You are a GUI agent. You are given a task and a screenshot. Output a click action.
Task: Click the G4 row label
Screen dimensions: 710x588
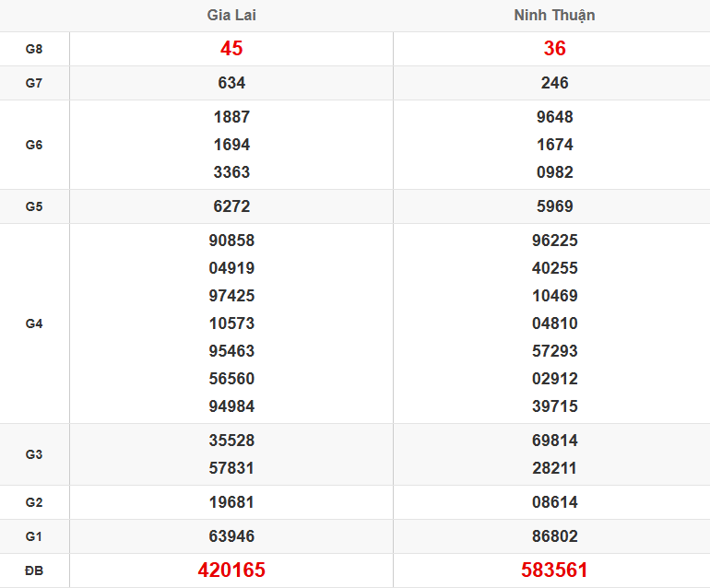pyautogui.click(x=34, y=323)
